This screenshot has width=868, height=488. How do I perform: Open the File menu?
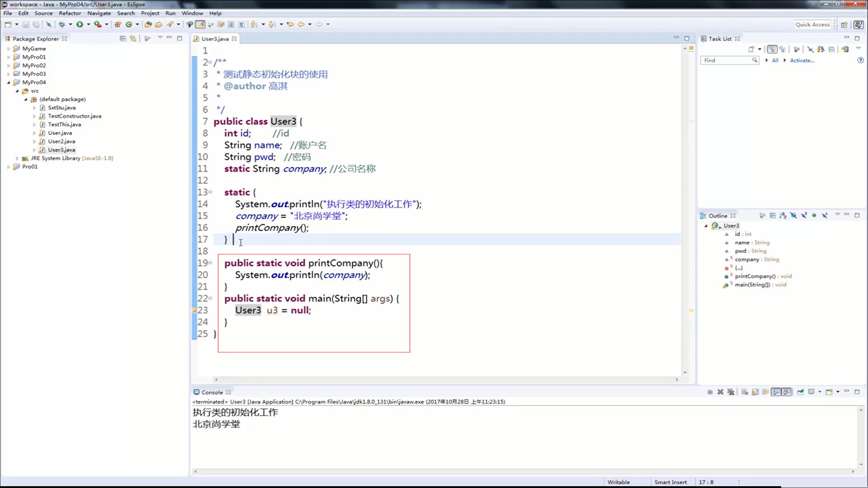(8, 13)
